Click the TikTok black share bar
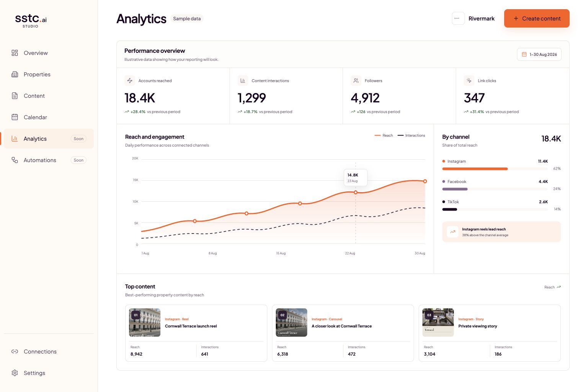 click(449, 209)
